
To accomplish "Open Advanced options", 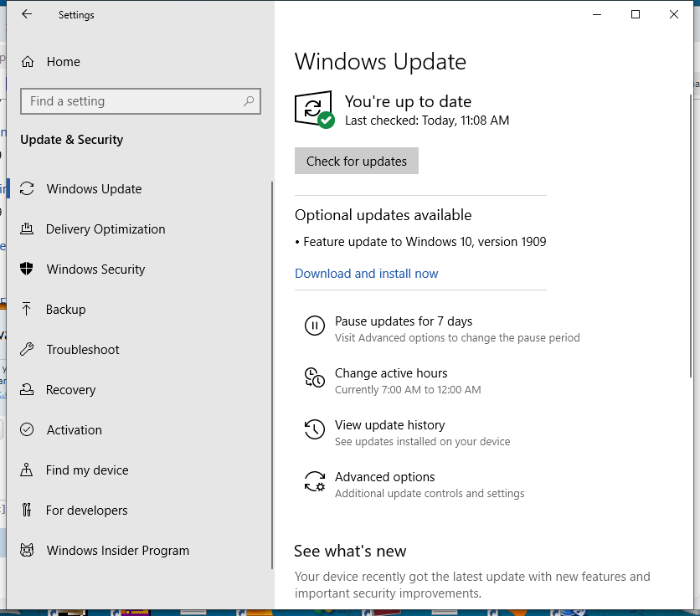I will point(385,477).
